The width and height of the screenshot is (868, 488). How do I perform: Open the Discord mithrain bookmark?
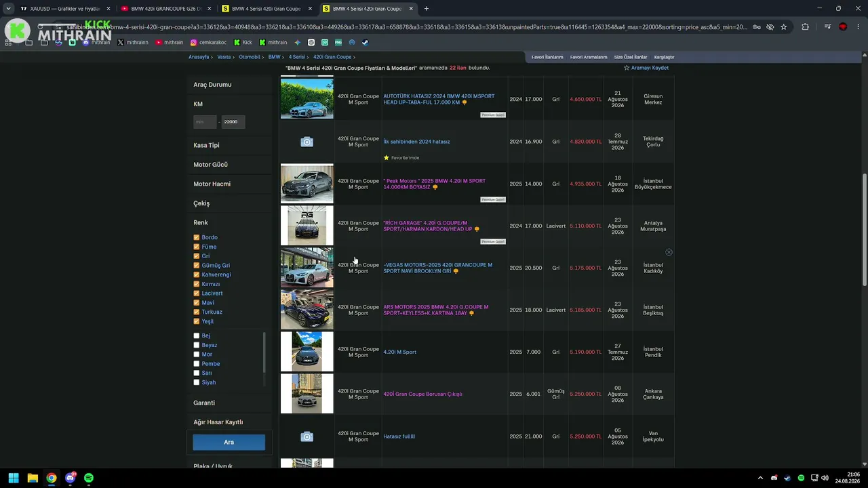coord(96,42)
